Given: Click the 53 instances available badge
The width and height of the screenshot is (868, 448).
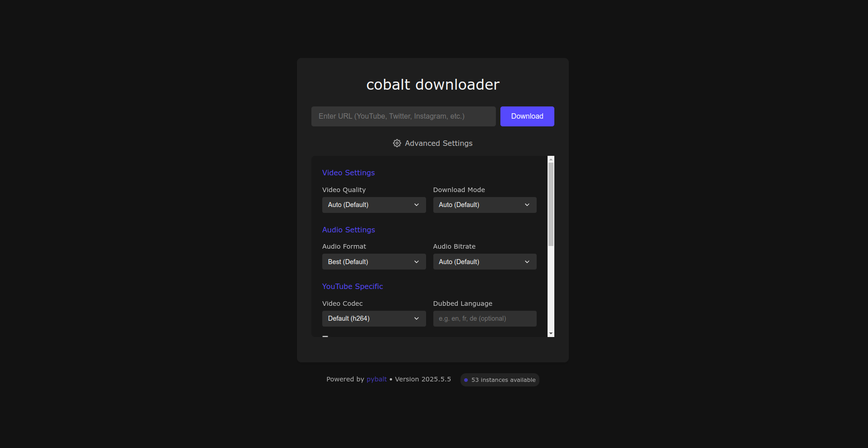Looking at the screenshot, I should [x=499, y=380].
